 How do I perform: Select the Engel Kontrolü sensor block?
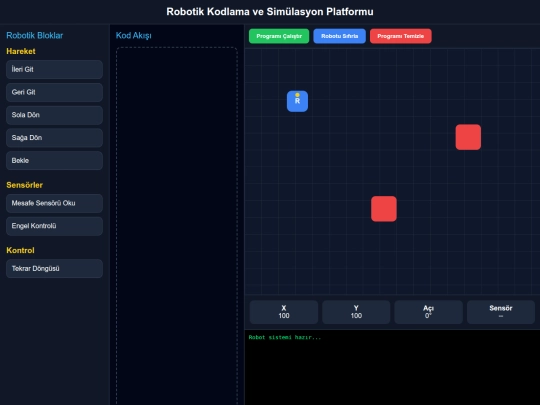coord(54,226)
